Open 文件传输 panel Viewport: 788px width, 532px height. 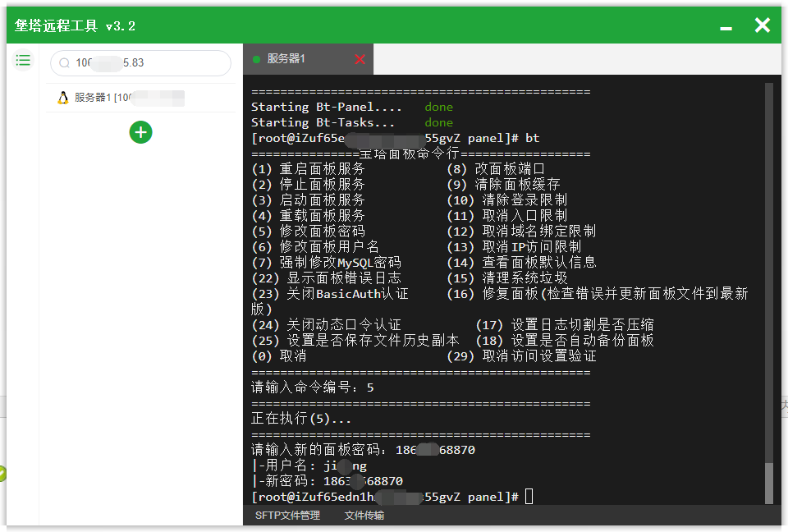click(x=364, y=516)
